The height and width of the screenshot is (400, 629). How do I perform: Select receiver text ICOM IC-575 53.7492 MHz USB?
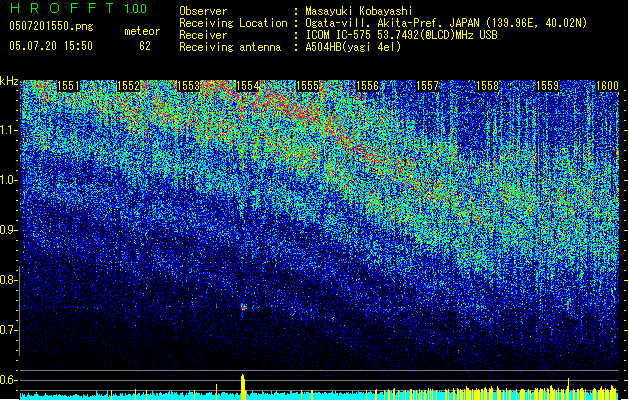[401, 35]
